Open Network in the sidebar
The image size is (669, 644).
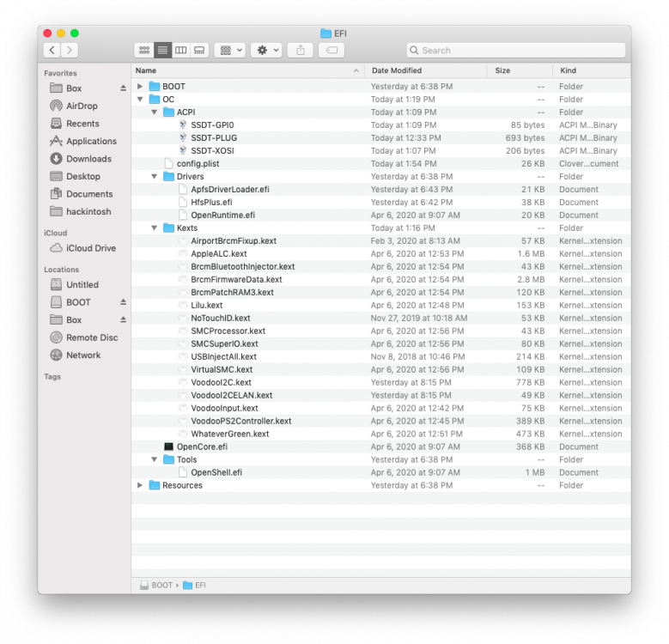pos(83,355)
